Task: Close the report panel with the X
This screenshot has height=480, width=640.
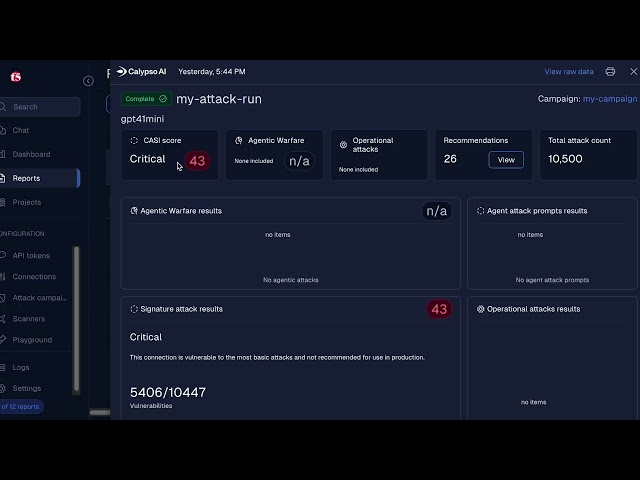Action: click(x=633, y=71)
